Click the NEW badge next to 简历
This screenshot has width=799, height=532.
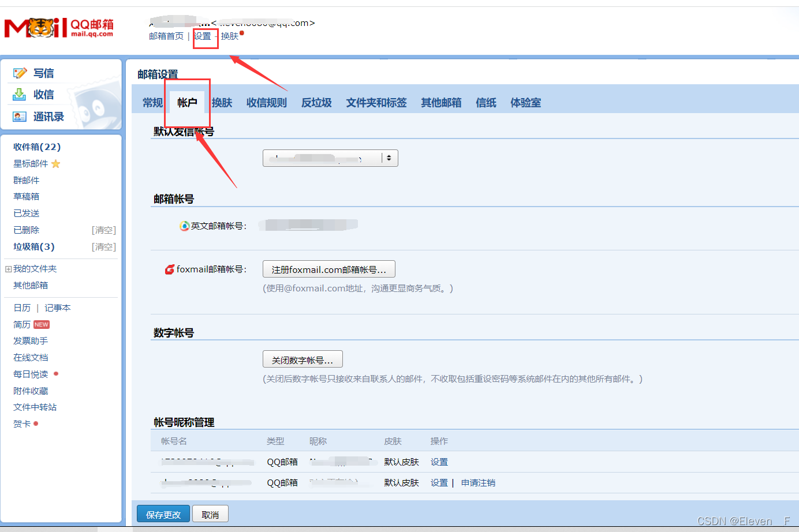tap(42, 325)
